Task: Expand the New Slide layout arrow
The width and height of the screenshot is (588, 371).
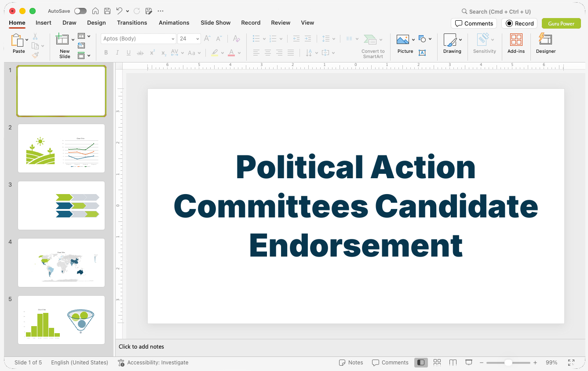Action: pos(73,40)
